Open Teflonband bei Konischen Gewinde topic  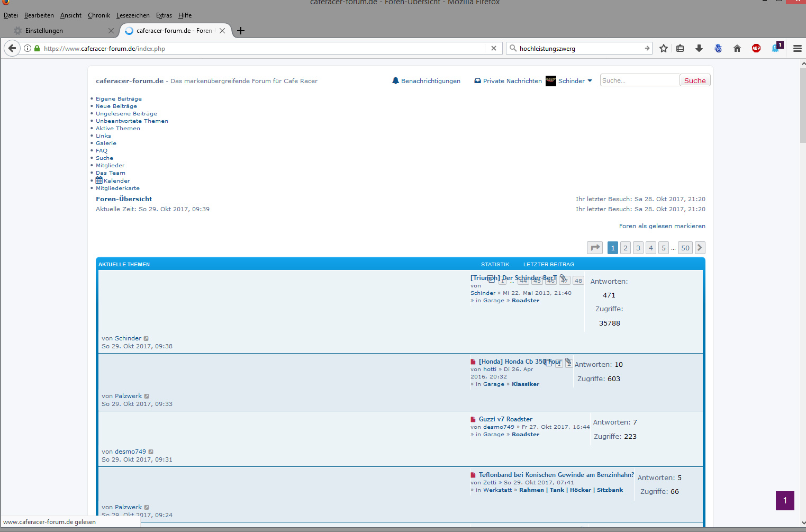(x=556, y=475)
